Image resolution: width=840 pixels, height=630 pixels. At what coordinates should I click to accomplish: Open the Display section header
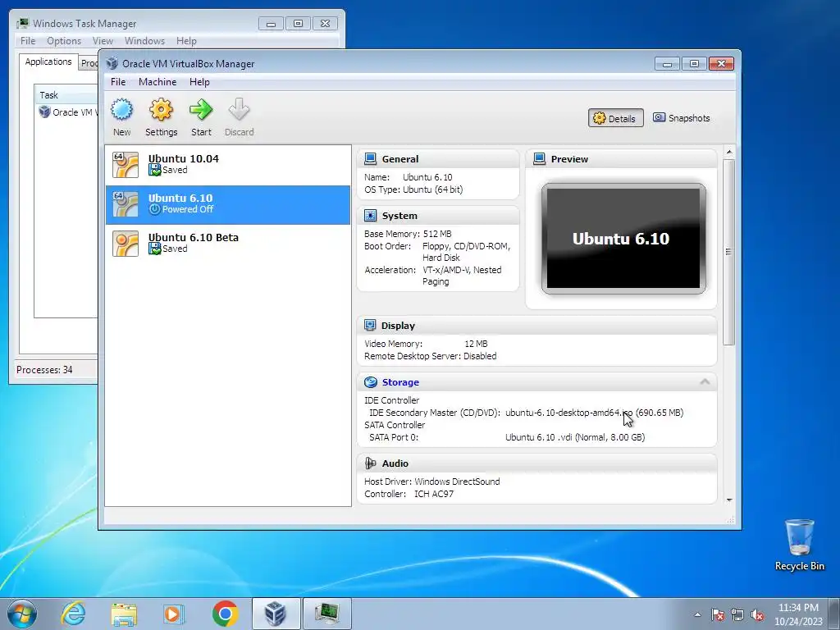point(398,326)
